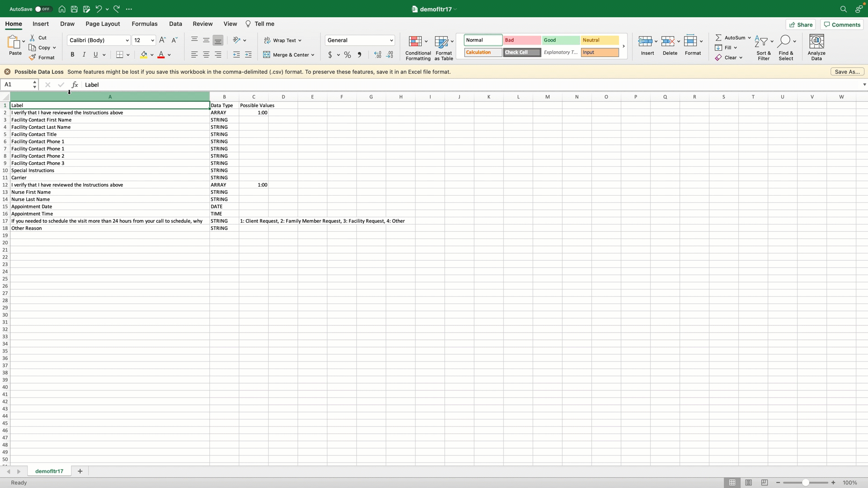Apply the Good cell style
This screenshot has width=868, height=488.
pos(561,40)
